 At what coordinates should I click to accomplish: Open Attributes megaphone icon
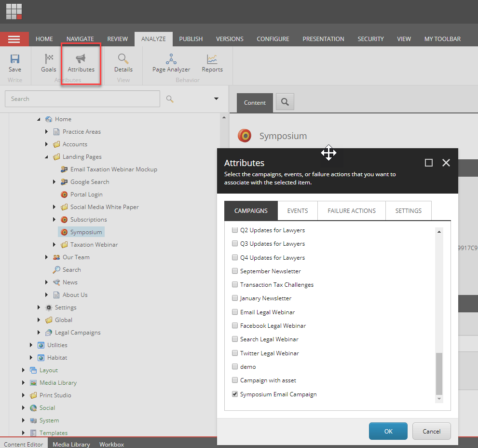pyautogui.click(x=81, y=58)
